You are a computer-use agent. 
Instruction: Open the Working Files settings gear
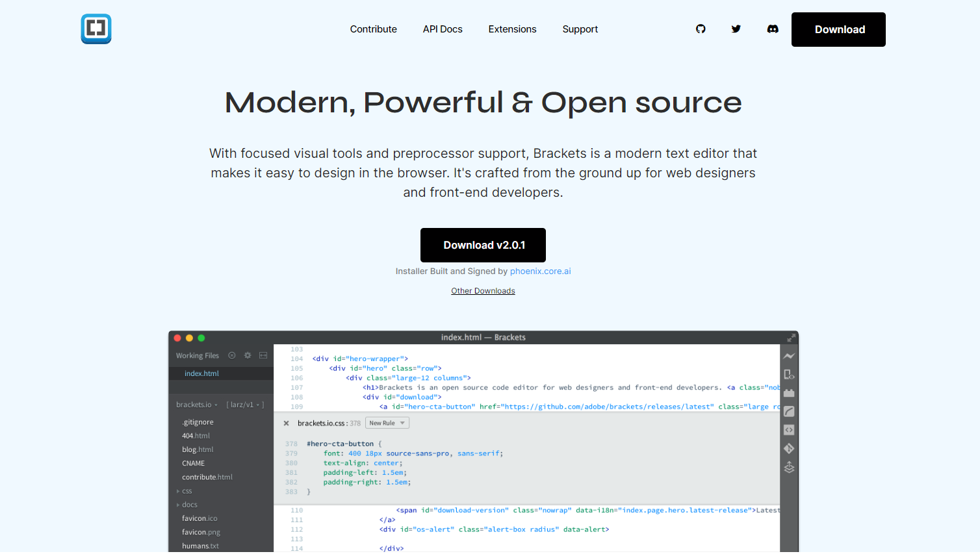coord(247,355)
